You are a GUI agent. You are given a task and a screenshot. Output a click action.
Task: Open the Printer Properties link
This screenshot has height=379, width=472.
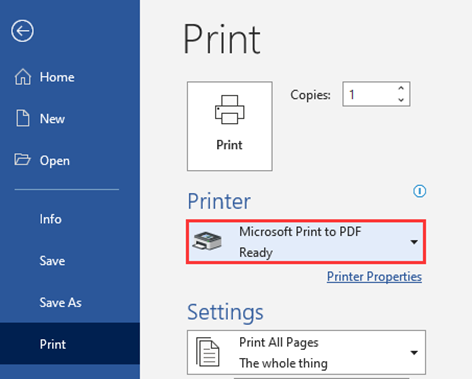pos(374,277)
